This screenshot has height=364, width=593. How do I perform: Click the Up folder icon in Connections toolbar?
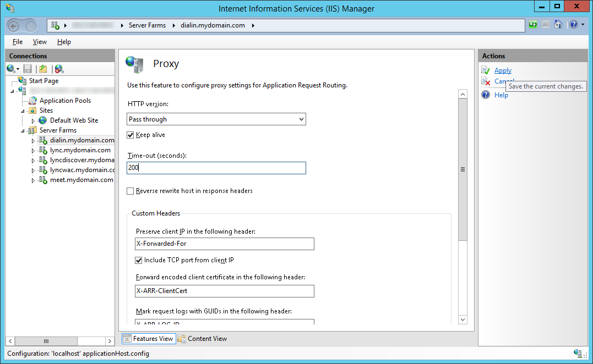[43, 69]
